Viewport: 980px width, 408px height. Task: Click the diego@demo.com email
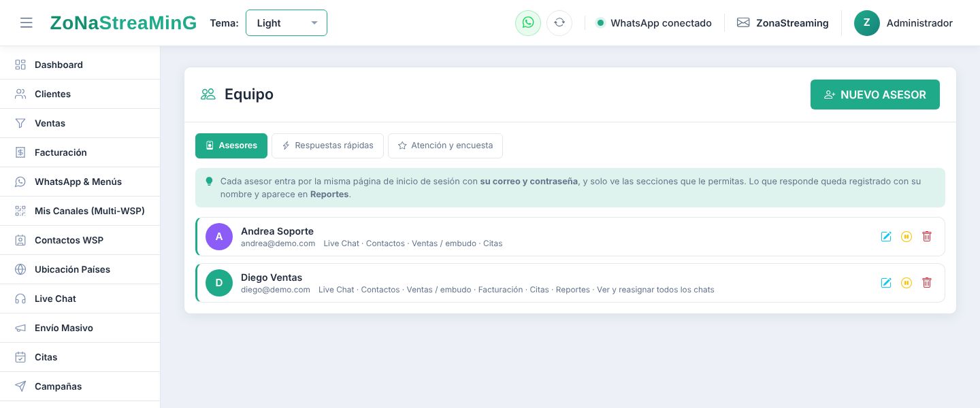pyautogui.click(x=276, y=290)
